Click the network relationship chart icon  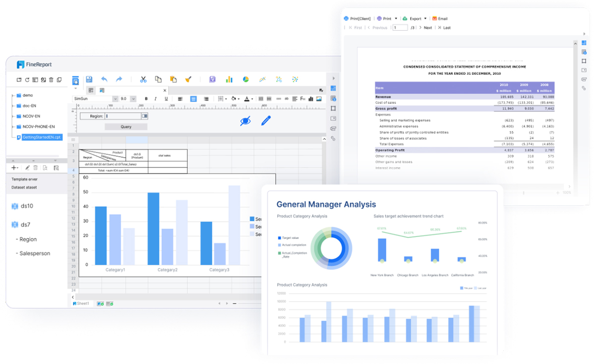pos(279,79)
